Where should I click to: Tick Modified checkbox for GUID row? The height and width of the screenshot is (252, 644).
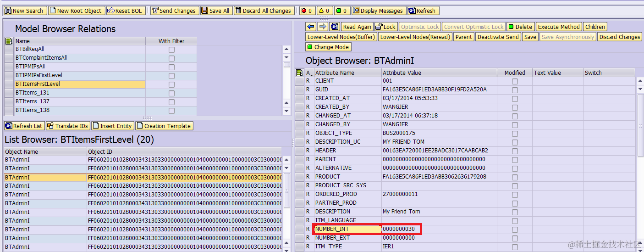tap(515, 90)
